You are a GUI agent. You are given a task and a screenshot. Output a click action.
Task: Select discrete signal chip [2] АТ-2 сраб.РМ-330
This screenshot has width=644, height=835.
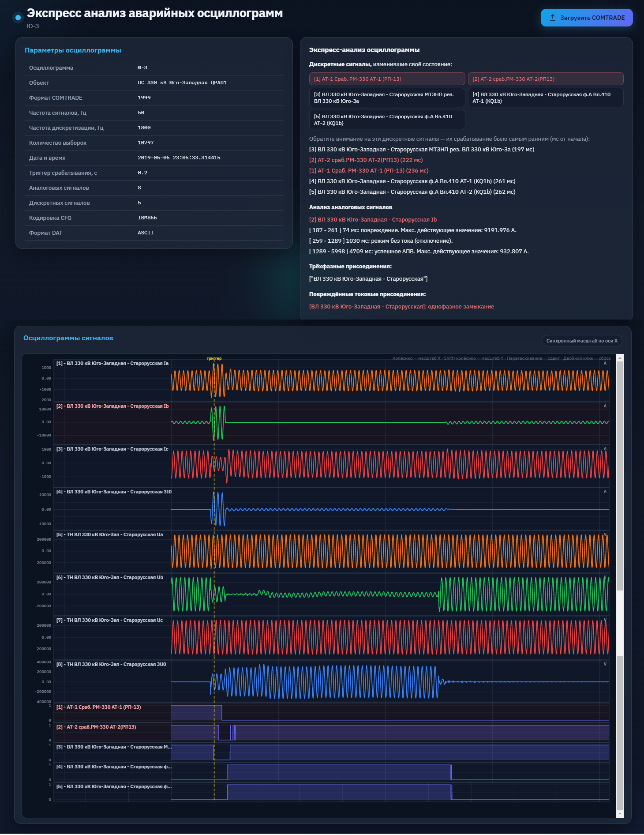546,79
